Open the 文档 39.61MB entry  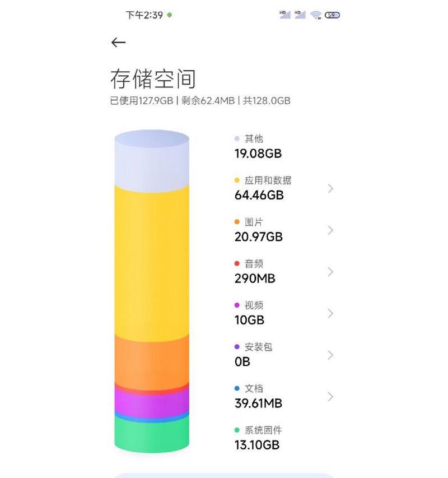(284, 397)
